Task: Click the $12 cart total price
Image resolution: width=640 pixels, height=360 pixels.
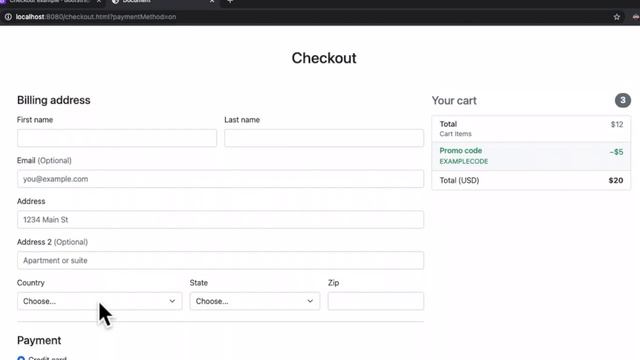Action: 617,124
